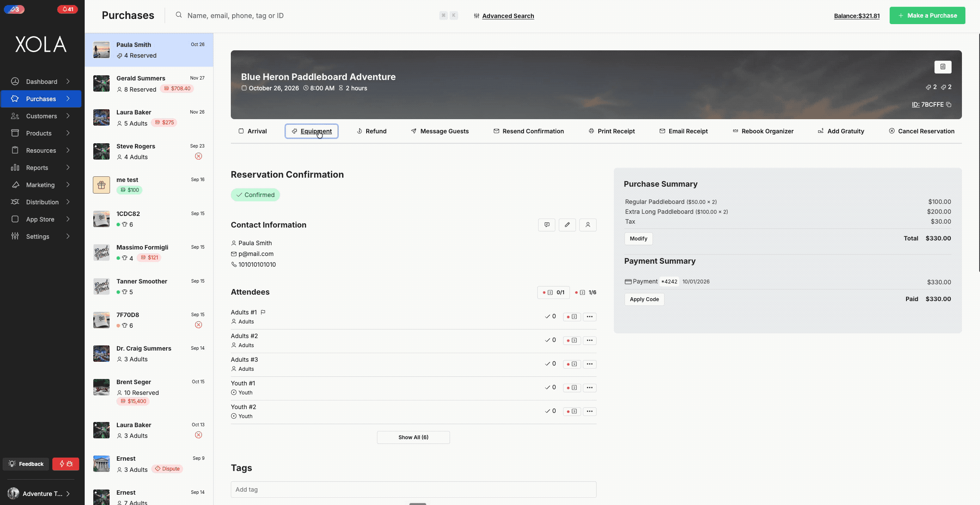
Task: Check in Adults #3 attendee
Action: 550,363
